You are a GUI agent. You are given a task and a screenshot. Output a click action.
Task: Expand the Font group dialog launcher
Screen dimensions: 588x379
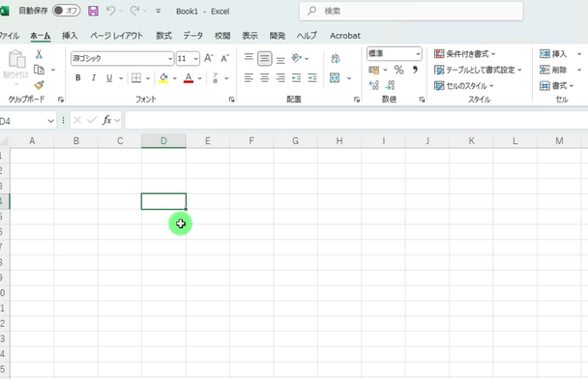coord(232,100)
